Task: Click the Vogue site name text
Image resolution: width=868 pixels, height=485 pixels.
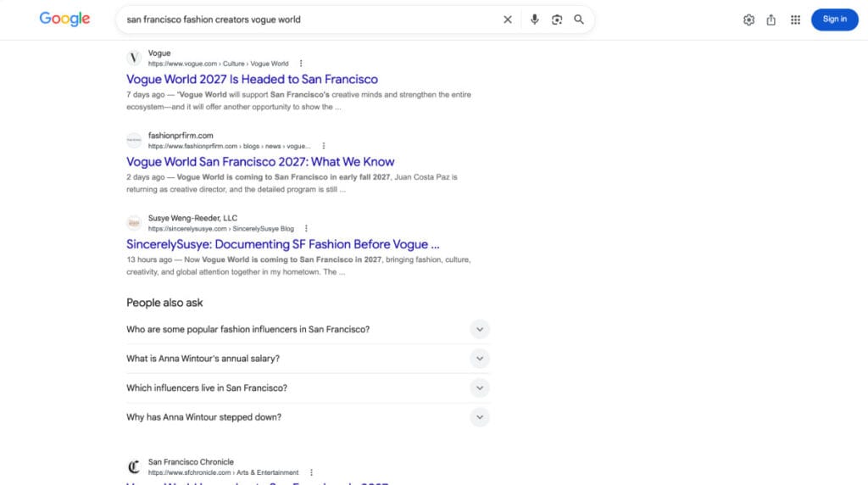Action: tap(159, 53)
